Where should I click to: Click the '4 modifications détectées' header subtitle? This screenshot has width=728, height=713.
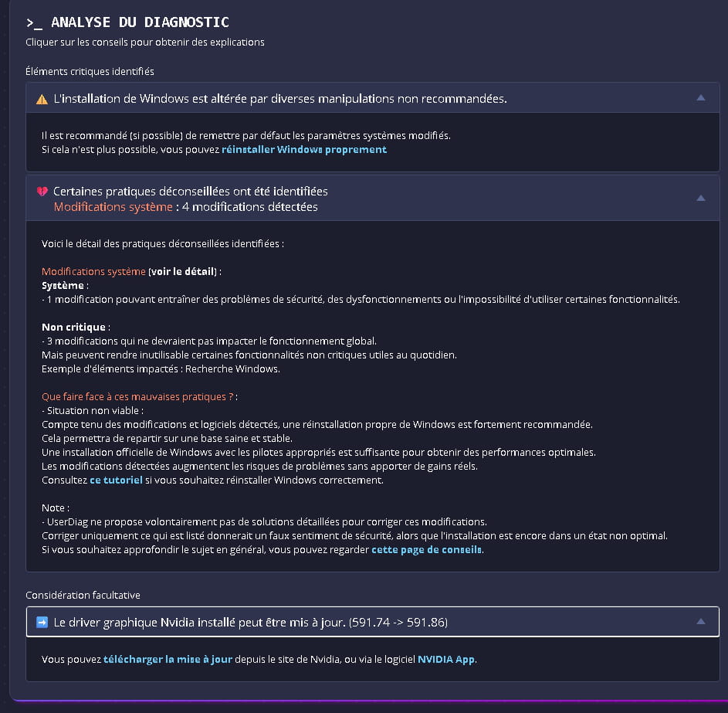coord(249,207)
